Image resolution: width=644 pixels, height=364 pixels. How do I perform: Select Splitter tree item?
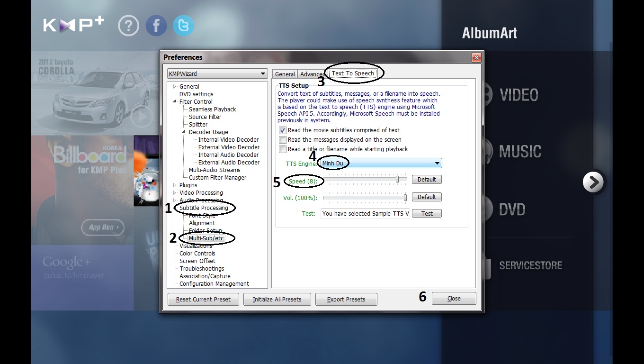click(x=198, y=125)
